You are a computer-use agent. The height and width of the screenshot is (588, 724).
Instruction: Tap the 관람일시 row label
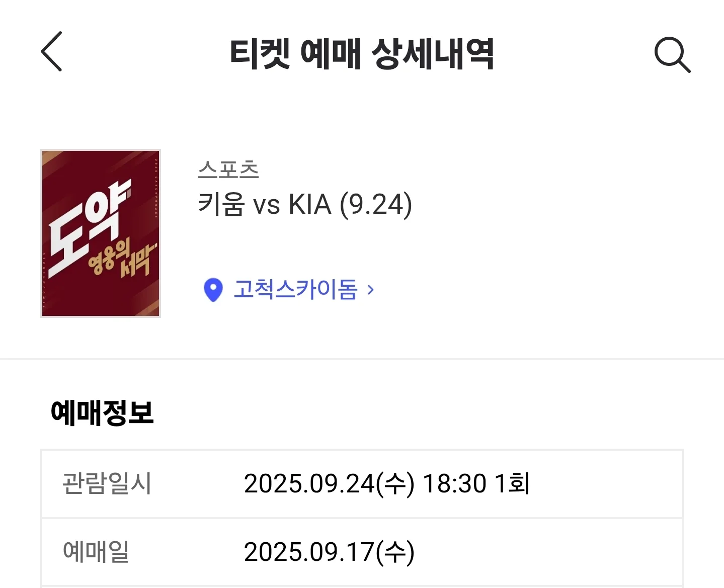(x=106, y=483)
